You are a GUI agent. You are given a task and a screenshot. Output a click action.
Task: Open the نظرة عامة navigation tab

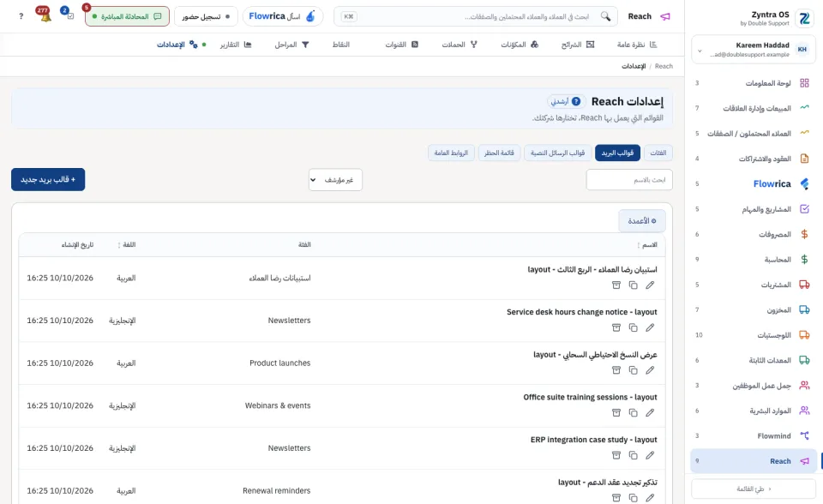637,45
